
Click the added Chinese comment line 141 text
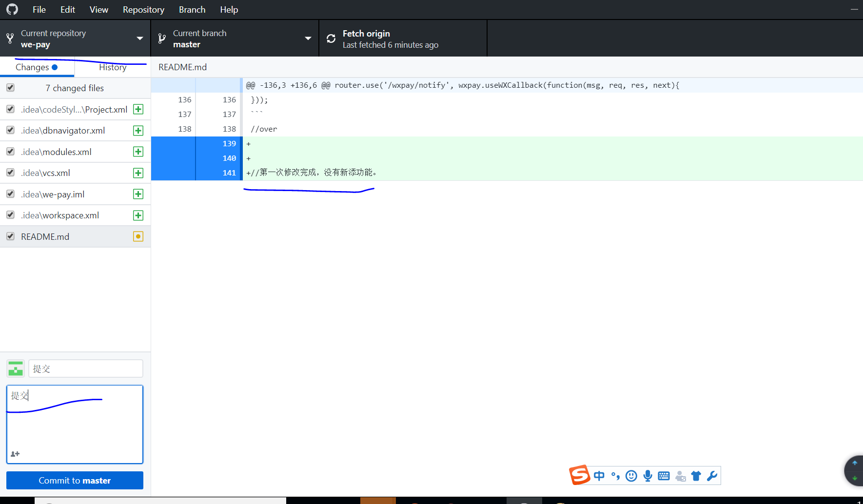pyautogui.click(x=312, y=173)
